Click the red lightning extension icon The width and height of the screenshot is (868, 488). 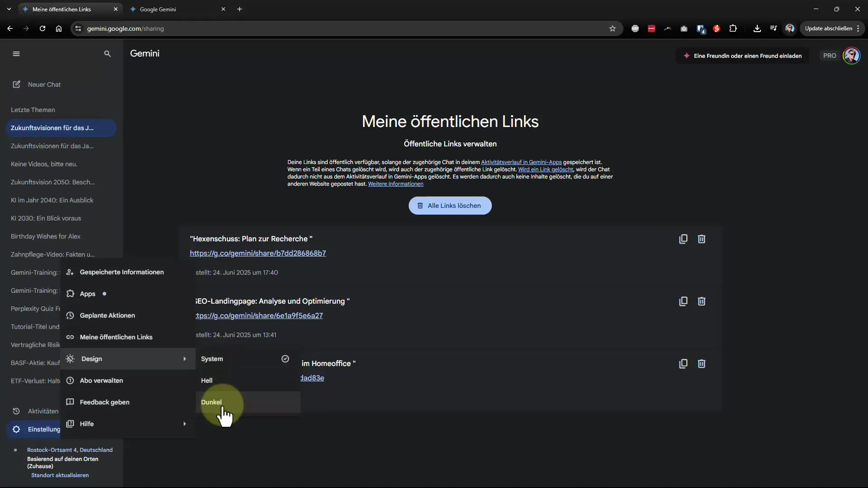717,28
